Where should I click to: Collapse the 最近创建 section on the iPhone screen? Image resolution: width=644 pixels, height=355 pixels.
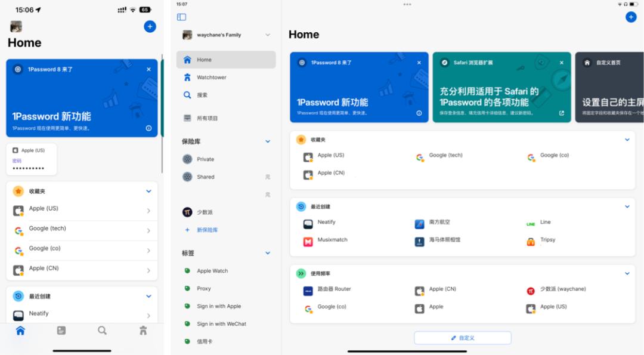(x=148, y=297)
